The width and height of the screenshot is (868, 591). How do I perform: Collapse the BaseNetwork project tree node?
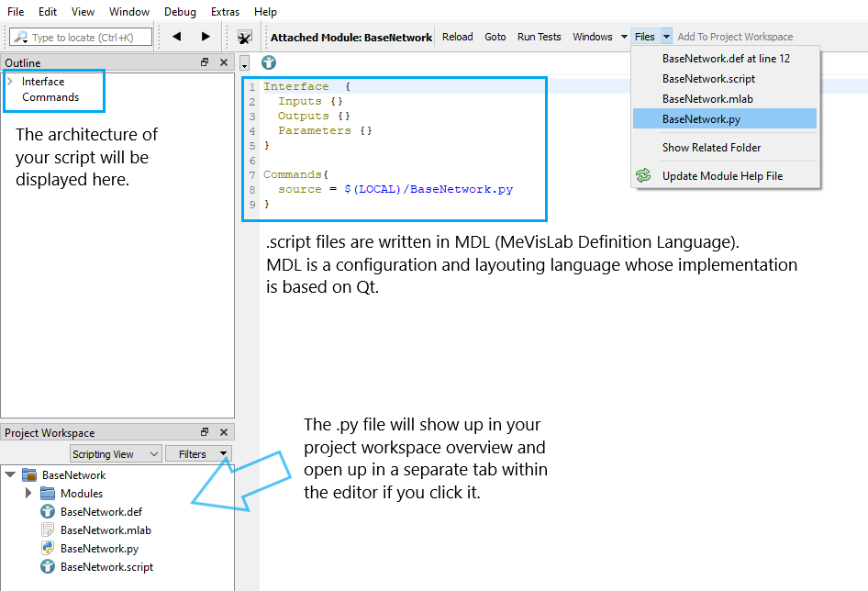10,474
